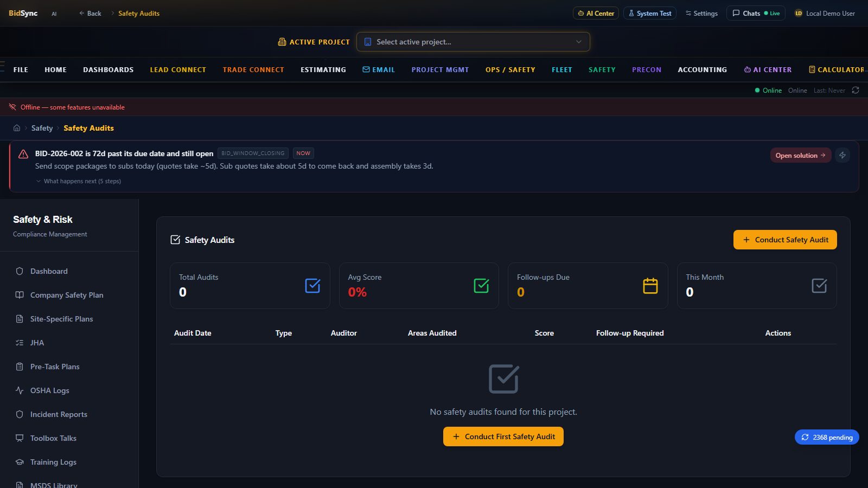Viewport: 868px width, 488px height.
Task: Click the Safety breadcrumb link
Action: [42, 128]
